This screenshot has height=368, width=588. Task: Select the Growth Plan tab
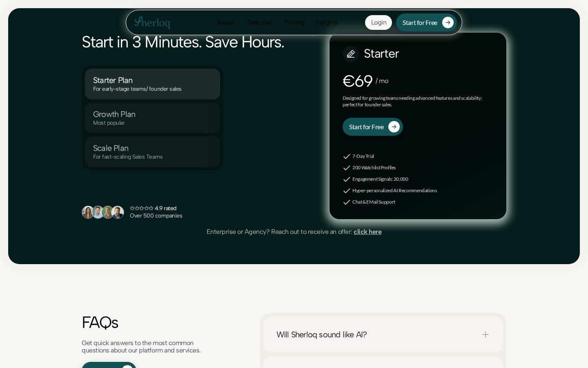[x=152, y=118]
